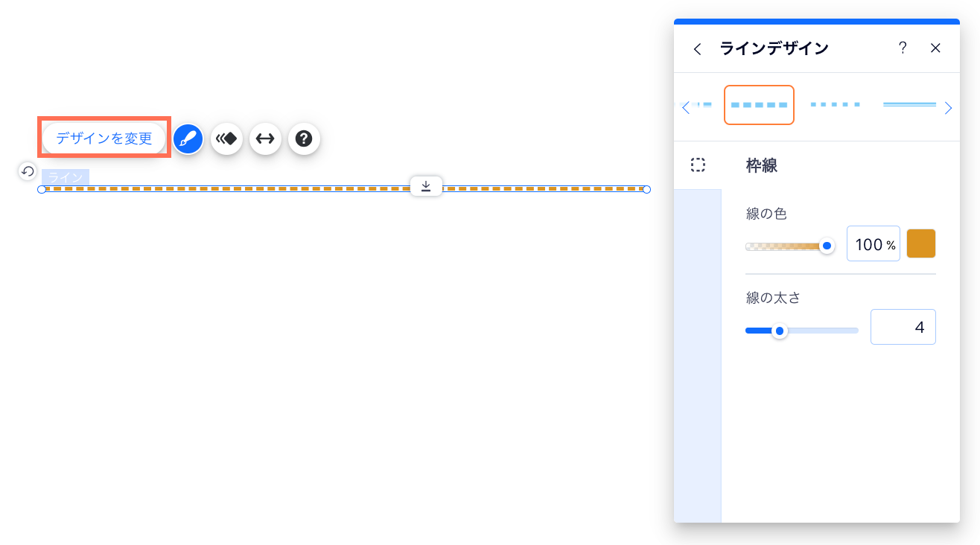This screenshot has height=545, width=980.
Task: Adjust the 線の太さ thickness slider
Action: coord(802,331)
